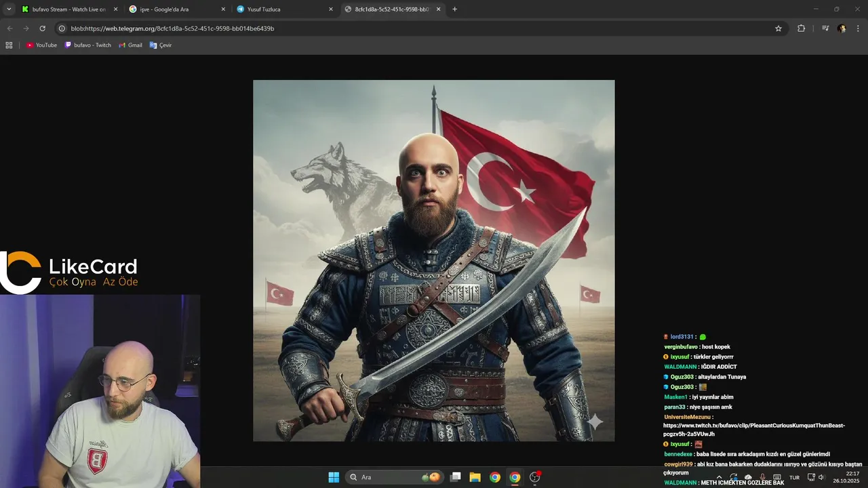Close the işve - Google'da Ara tab
The image size is (868, 488).
pos(223,9)
